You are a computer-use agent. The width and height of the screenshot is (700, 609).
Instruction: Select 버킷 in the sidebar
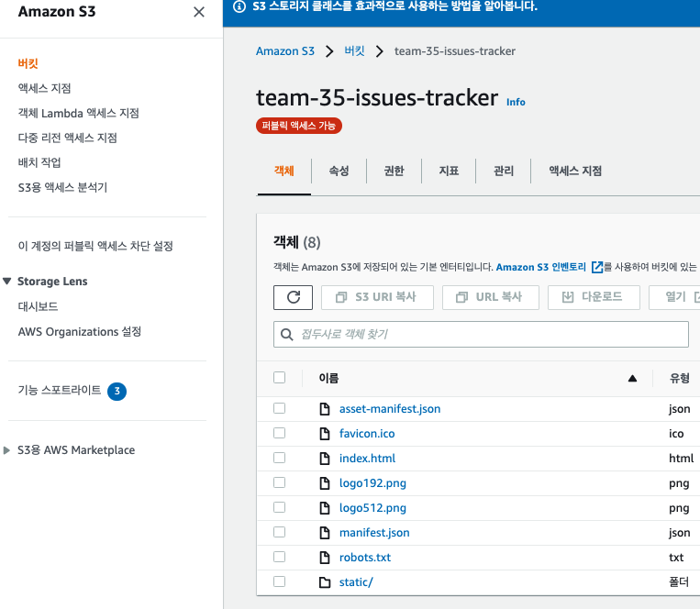click(x=28, y=63)
